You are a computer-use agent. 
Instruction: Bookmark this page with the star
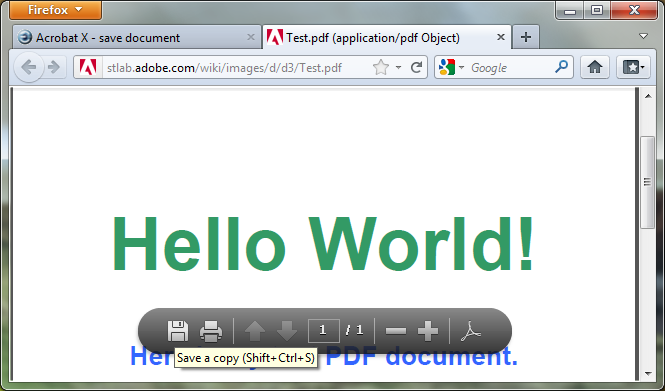(x=381, y=67)
